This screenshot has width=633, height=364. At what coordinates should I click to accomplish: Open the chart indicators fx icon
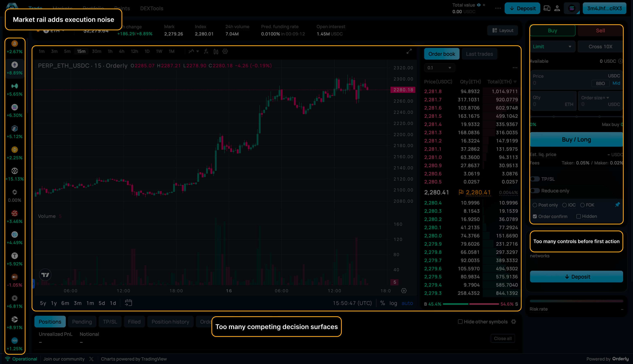coord(206,52)
